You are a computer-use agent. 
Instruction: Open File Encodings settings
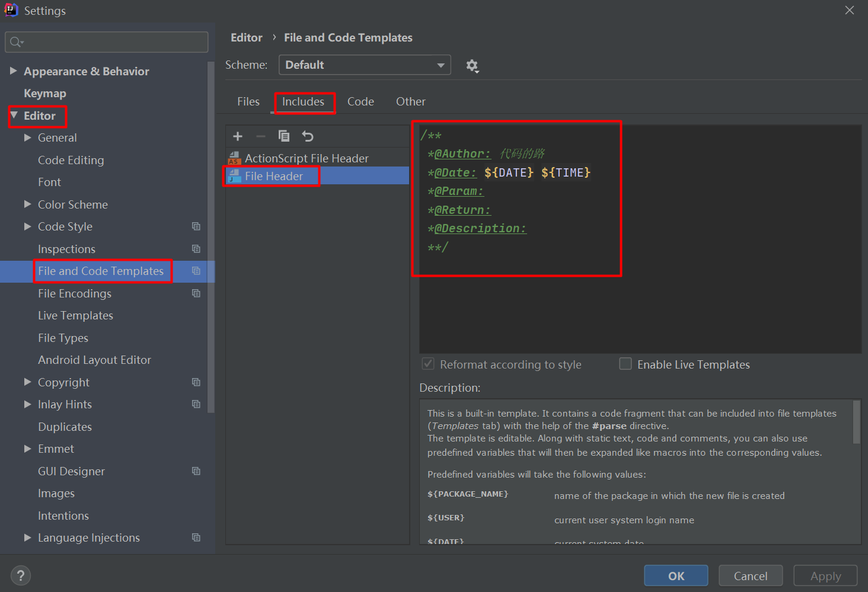(75, 293)
